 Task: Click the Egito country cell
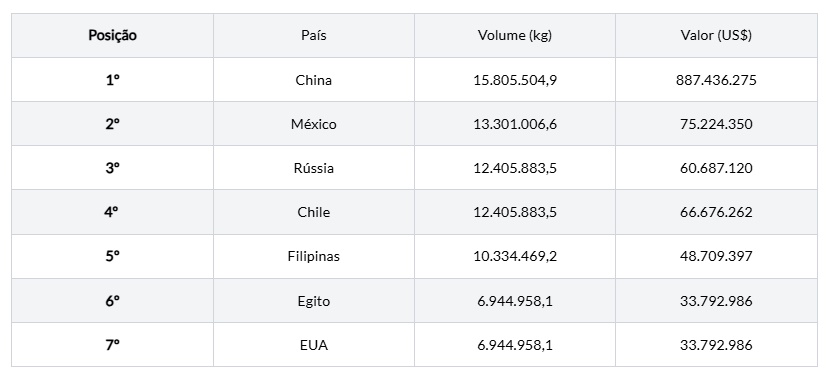314,302
